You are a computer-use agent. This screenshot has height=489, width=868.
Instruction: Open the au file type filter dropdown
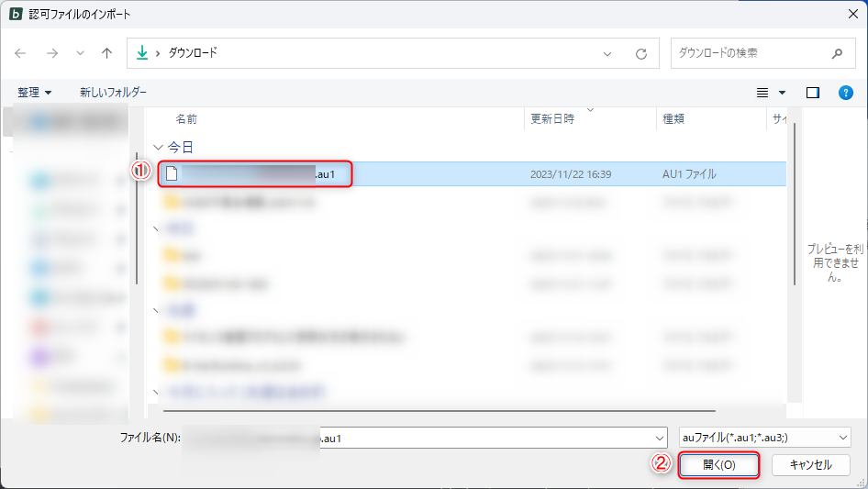point(843,438)
